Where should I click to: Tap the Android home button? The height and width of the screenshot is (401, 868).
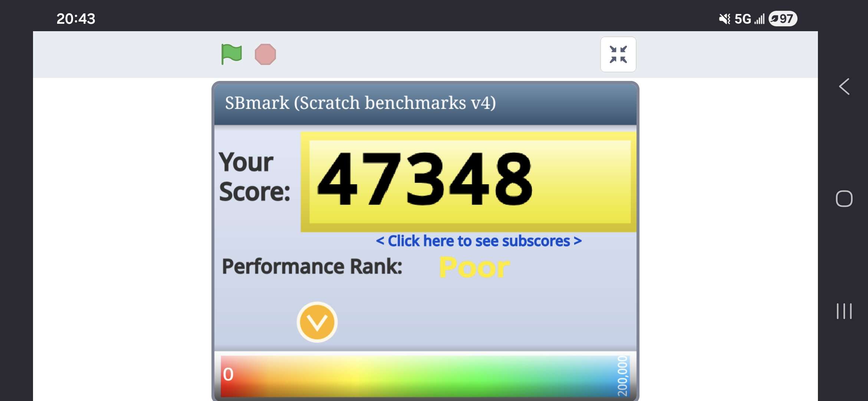844,199
